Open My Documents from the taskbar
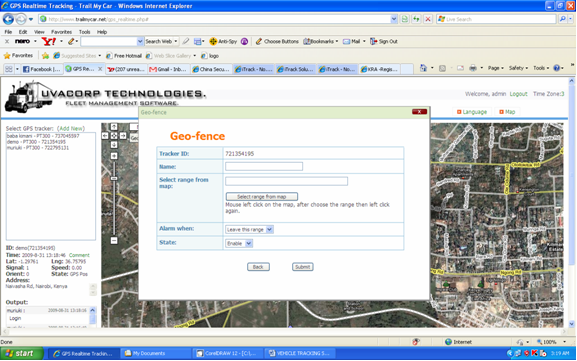 pyautogui.click(x=156, y=353)
